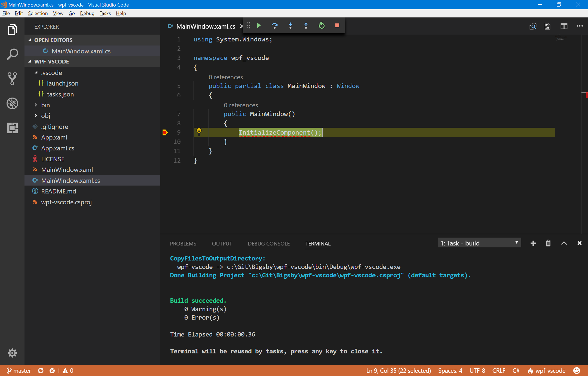Maximize the terminal panel with chevron
Screen dimensions: 588x376
(x=564, y=243)
